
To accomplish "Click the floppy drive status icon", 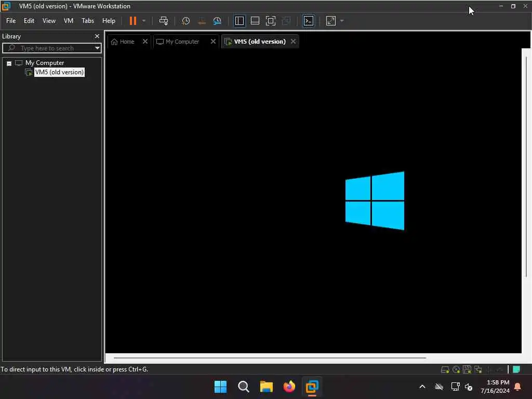I will (467, 369).
